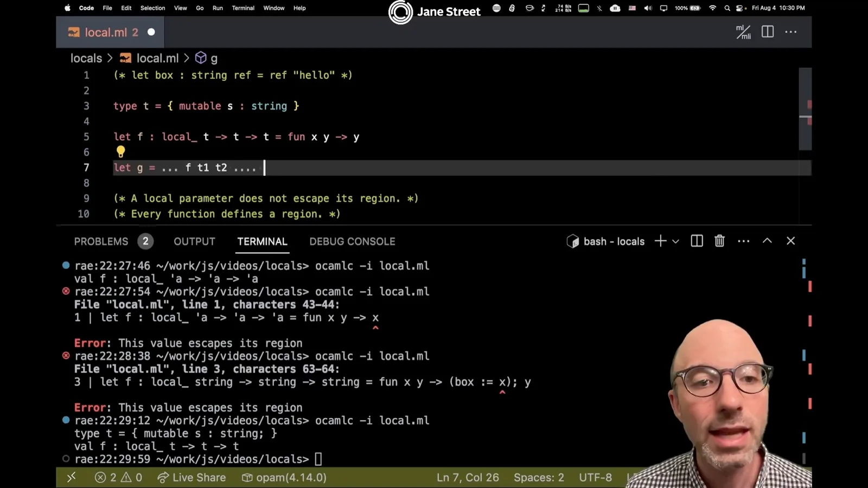Screen dimensions: 868x488
Task: Open the DEBUG CONSOLE tab
Action: pos(352,241)
